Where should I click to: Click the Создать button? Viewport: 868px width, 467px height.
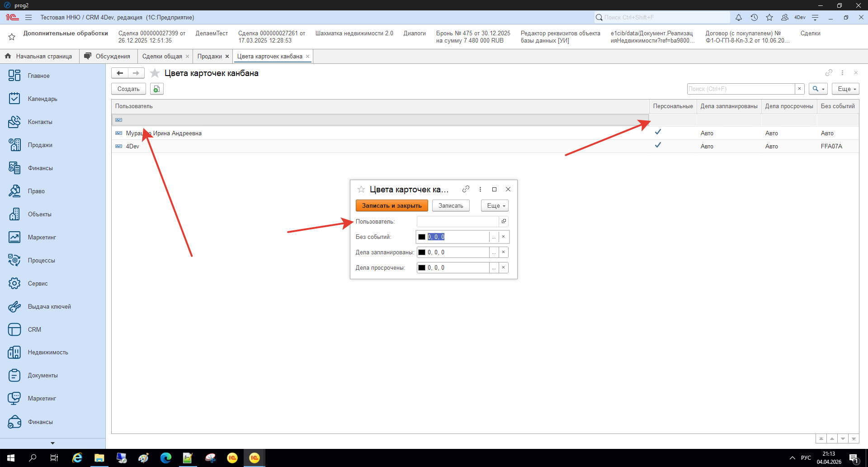[128, 89]
